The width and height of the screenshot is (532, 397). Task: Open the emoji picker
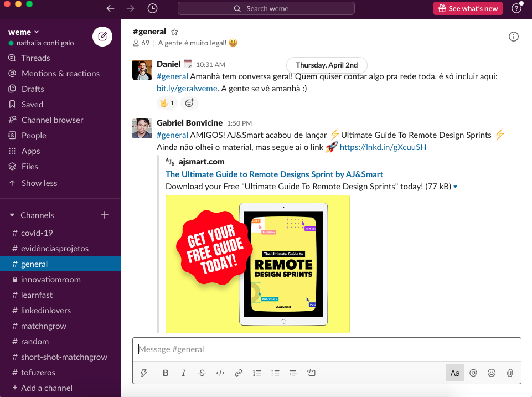point(492,373)
